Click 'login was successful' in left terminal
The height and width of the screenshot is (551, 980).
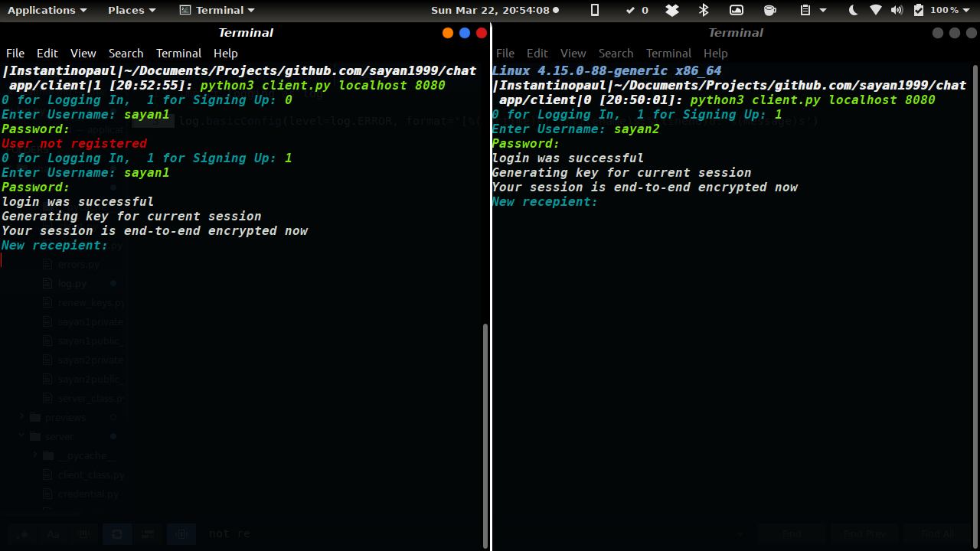click(x=78, y=202)
